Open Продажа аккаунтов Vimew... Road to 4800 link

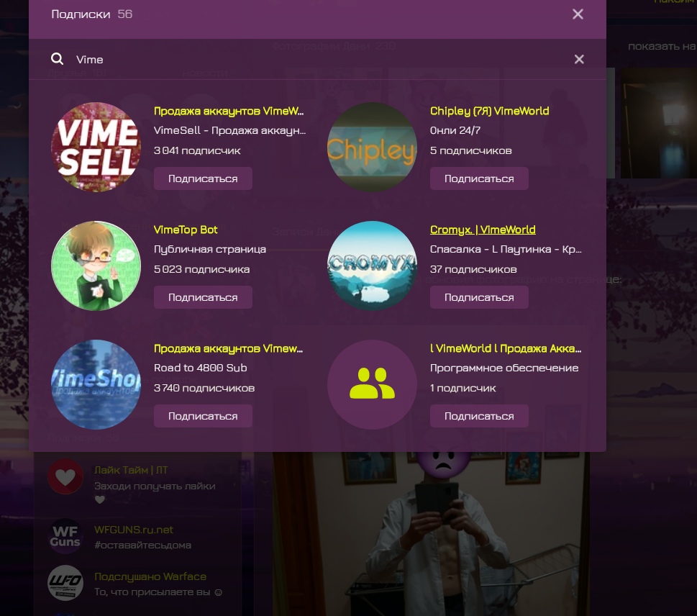(x=229, y=349)
